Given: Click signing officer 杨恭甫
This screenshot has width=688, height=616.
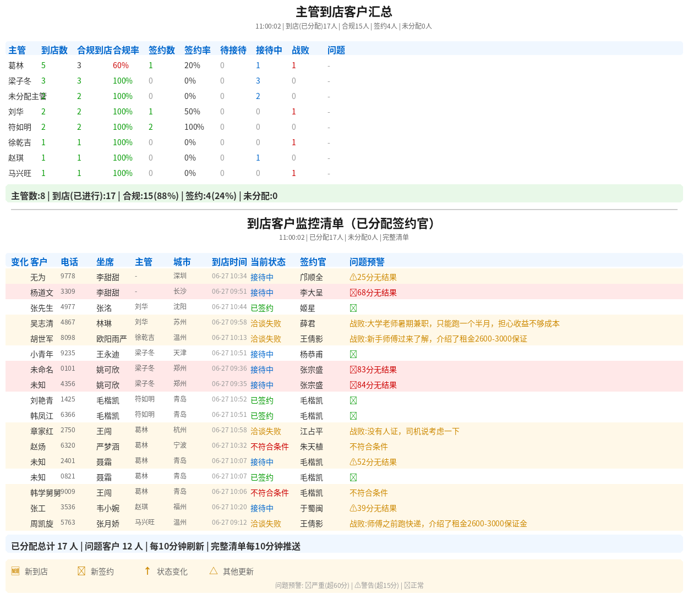Looking at the screenshot, I should click(312, 355).
